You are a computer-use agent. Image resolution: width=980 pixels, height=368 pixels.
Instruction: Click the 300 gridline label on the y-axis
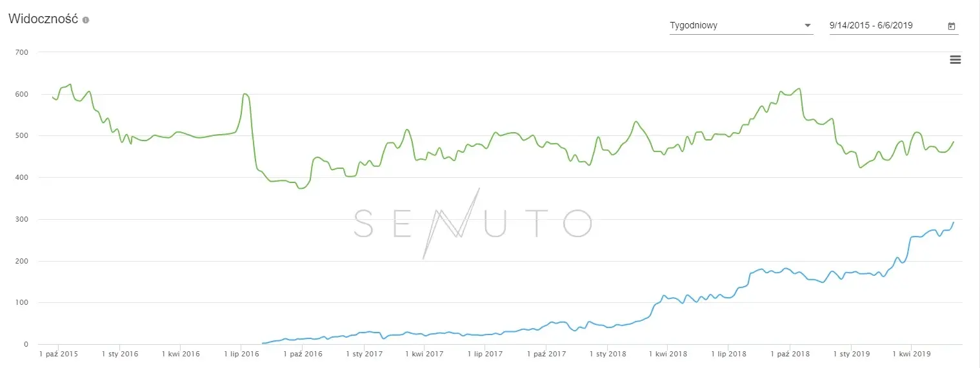[21, 219]
